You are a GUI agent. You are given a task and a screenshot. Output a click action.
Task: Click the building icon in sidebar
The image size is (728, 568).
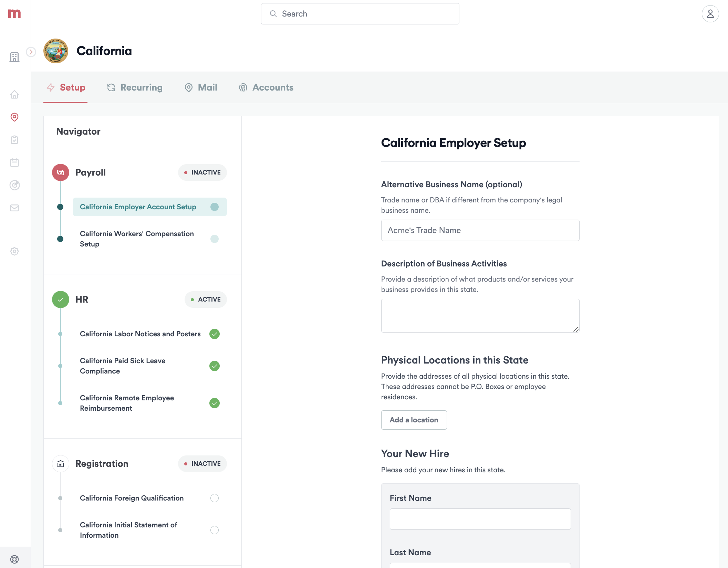pos(14,57)
